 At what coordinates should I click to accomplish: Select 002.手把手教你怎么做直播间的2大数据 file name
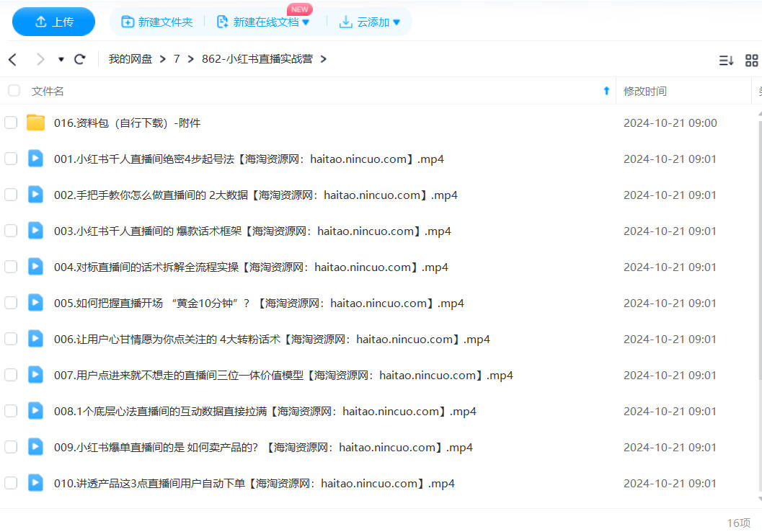pos(256,195)
